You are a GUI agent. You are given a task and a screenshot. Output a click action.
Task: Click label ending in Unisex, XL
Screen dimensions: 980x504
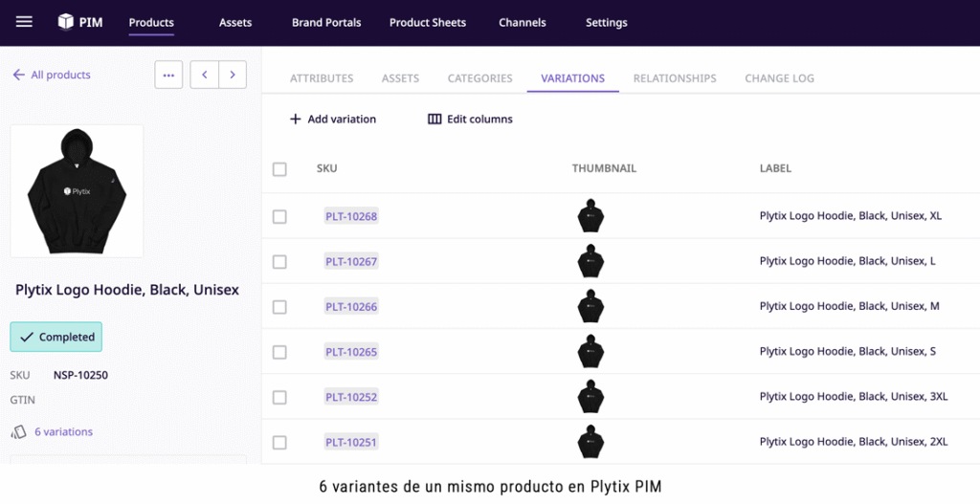pyautogui.click(x=851, y=216)
